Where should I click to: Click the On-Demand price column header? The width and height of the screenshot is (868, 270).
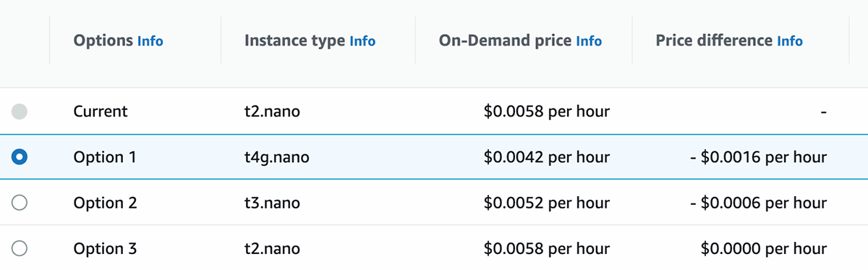click(x=505, y=41)
